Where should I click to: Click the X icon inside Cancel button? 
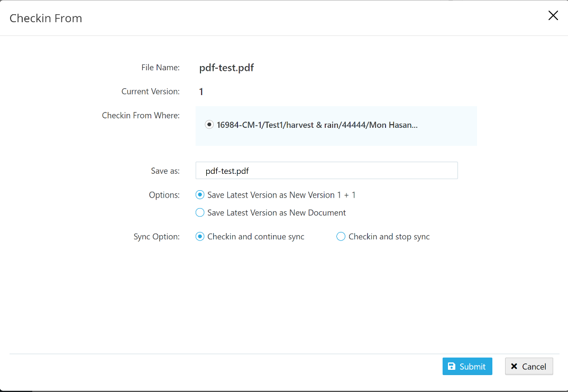click(x=514, y=367)
